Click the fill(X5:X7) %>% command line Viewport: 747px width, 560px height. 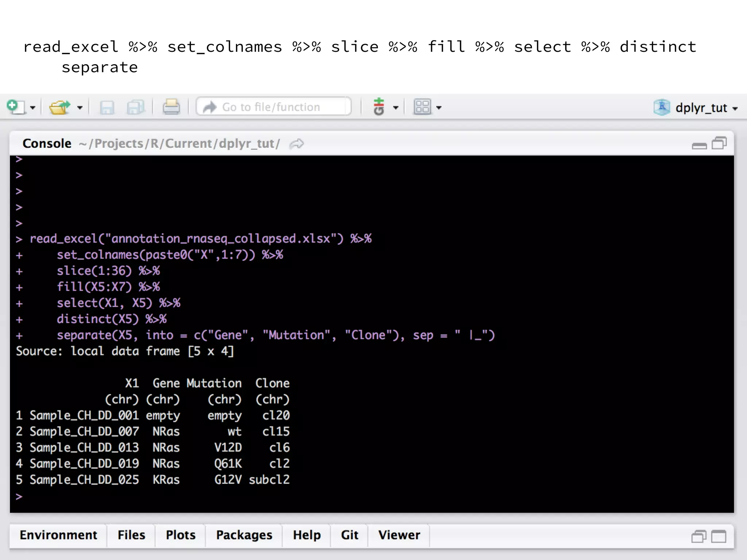point(88,287)
